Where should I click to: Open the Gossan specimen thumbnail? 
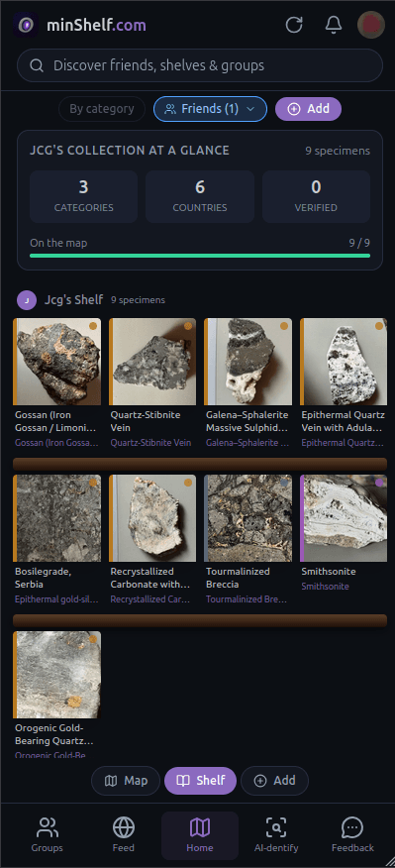point(57,362)
